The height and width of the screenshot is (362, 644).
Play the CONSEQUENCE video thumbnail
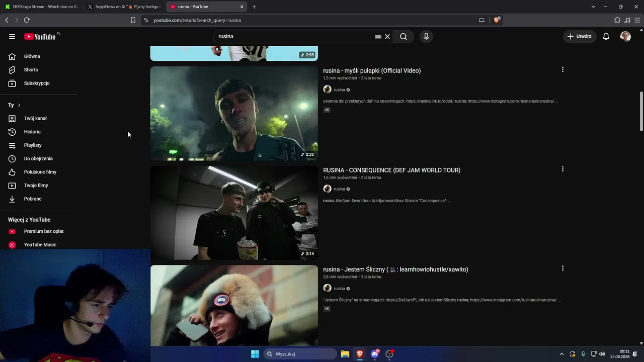pos(234,213)
